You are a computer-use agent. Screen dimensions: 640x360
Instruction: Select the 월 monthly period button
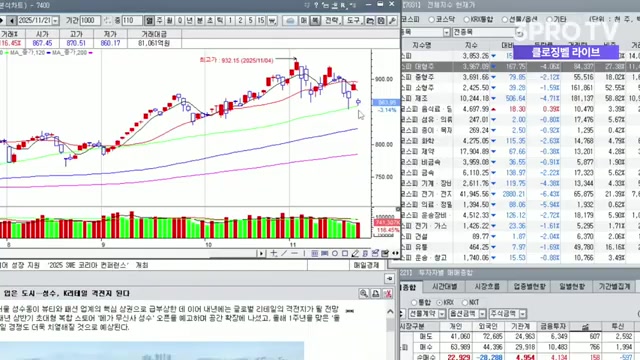[x=169, y=20]
